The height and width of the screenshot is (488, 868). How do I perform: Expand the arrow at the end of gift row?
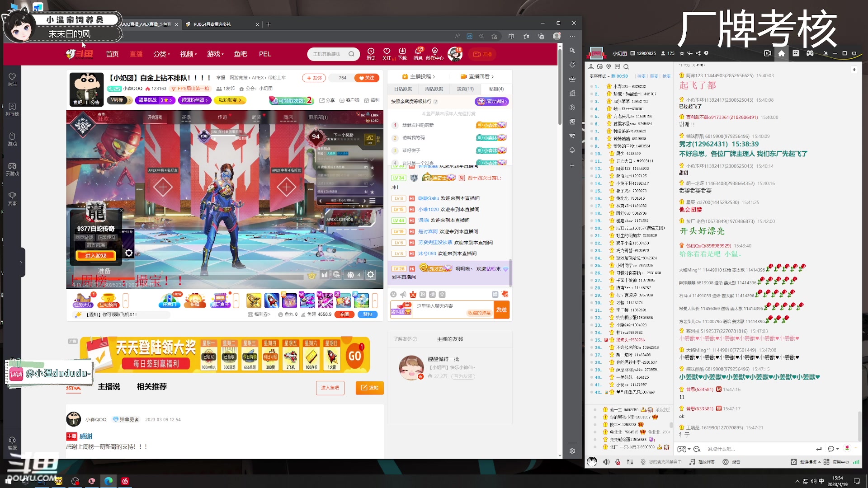(375, 300)
